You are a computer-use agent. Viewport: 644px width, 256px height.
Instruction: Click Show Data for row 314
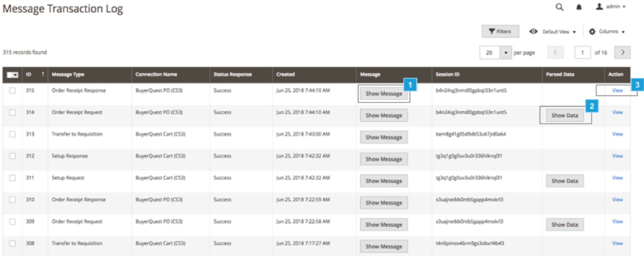click(565, 115)
